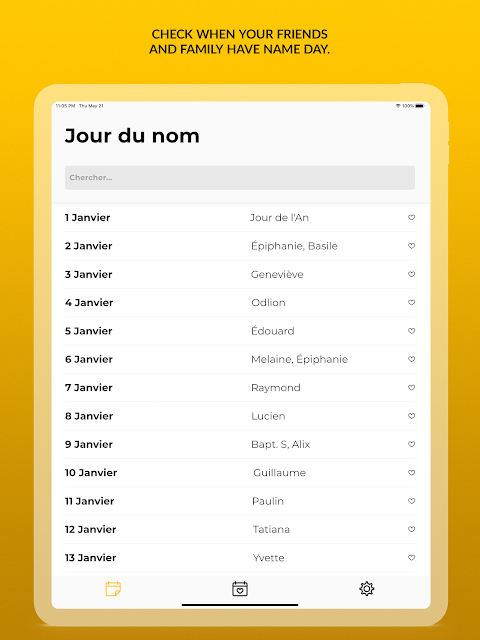The height and width of the screenshot is (640, 480).
Task: Open the favorites calendar heart tab
Action: tap(240, 589)
